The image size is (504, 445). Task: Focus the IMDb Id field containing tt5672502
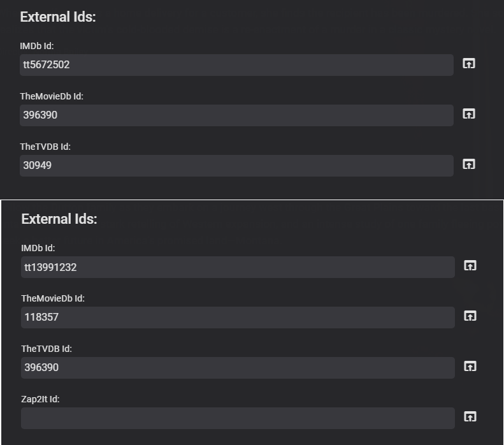pos(236,65)
